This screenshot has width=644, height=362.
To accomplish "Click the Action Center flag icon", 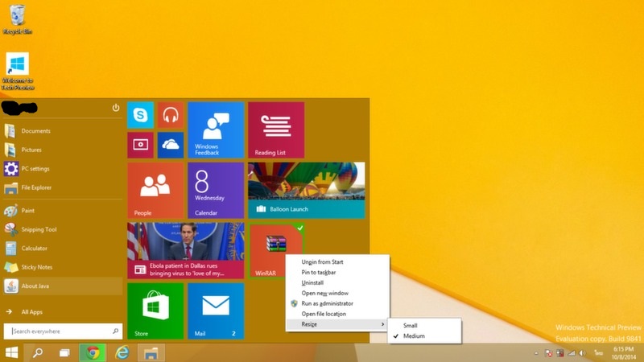I will coord(548,353).
